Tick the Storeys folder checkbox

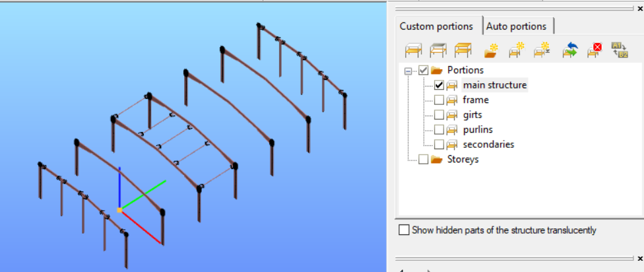423,159
